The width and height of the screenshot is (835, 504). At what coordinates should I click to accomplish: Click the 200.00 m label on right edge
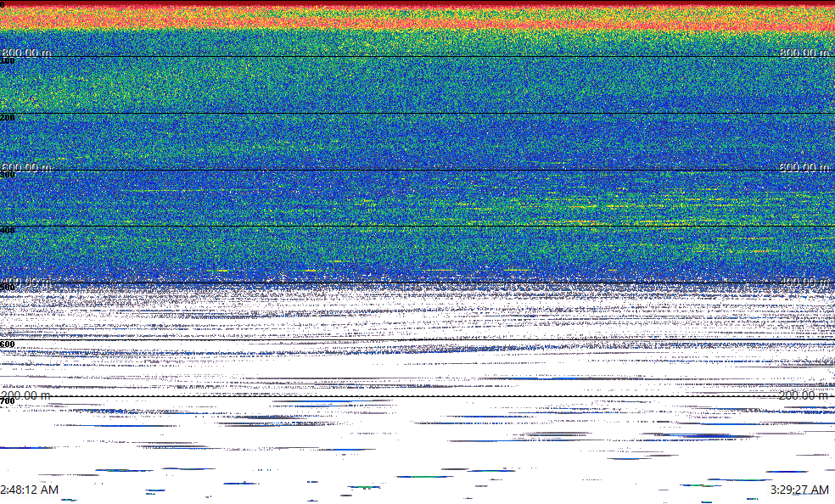[x=804, y=395]
